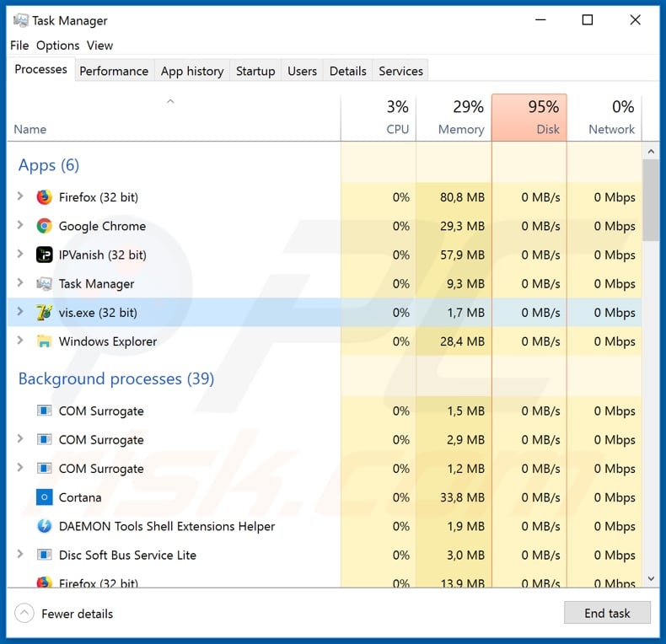Image resolution: width=666 pixels, height=644 pixels.
Task: Click the Apps (6) group heading
Action: pos(49,165)
